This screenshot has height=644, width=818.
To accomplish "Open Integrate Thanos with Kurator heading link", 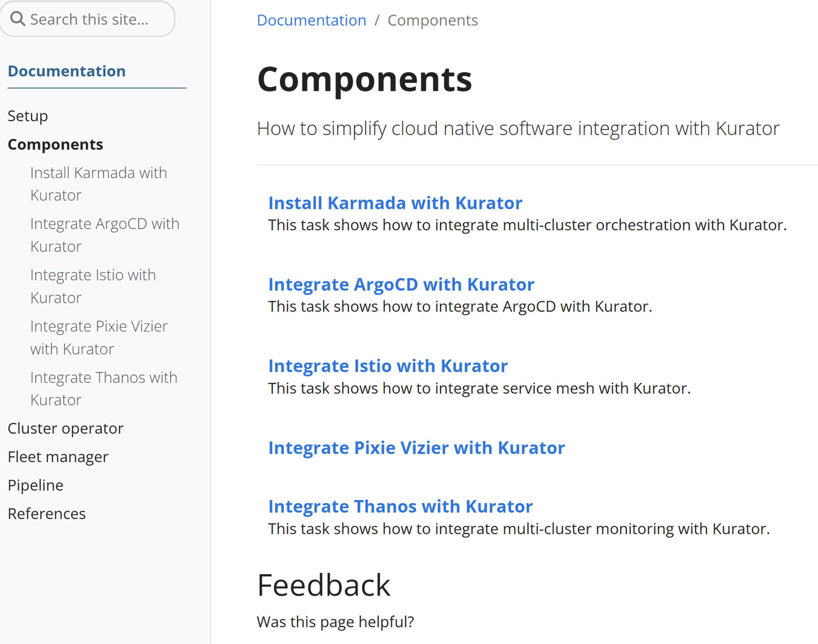I will pyautogui.click(x=401, y=506).
